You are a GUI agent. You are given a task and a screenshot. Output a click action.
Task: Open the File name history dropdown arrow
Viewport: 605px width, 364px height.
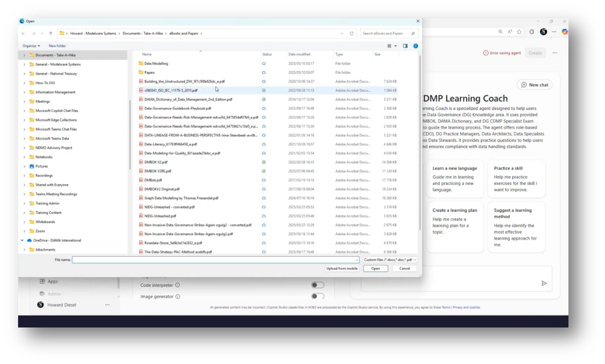(357, 260)
